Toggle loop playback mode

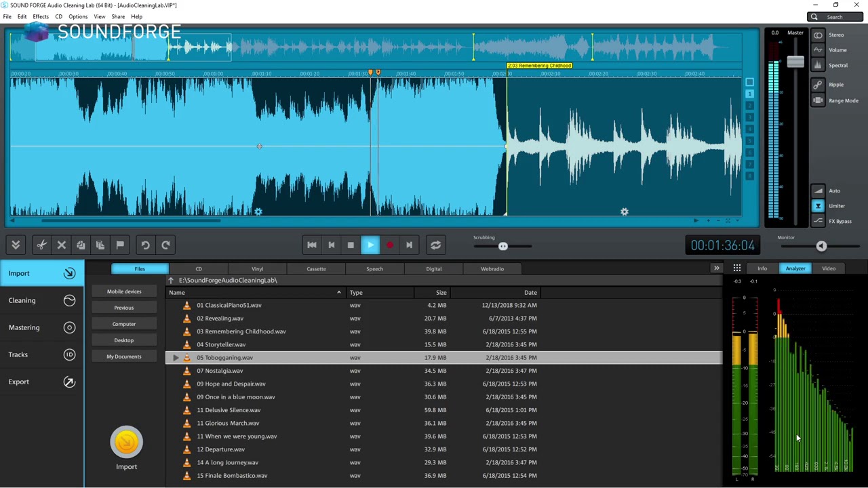[x=435, y=245]
